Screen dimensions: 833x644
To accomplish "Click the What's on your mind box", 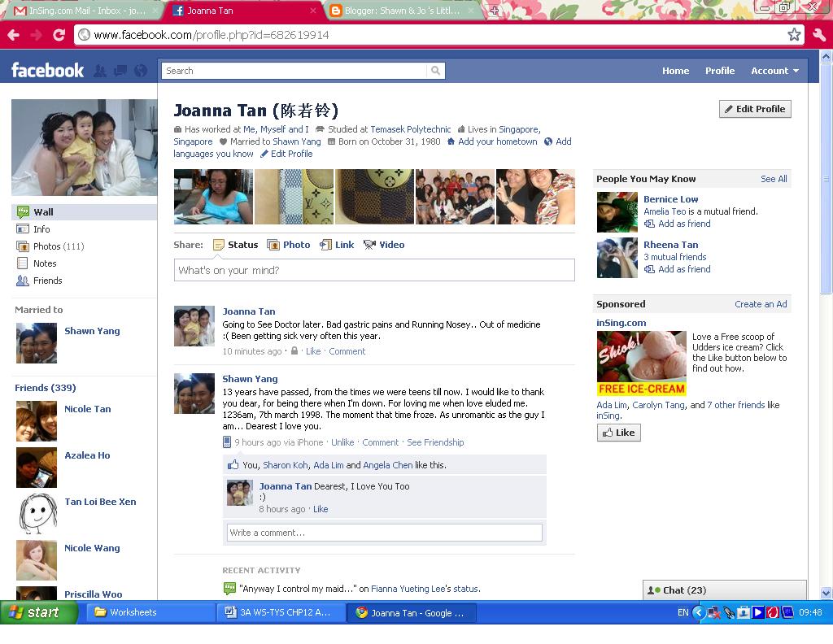I will [374, 270].
